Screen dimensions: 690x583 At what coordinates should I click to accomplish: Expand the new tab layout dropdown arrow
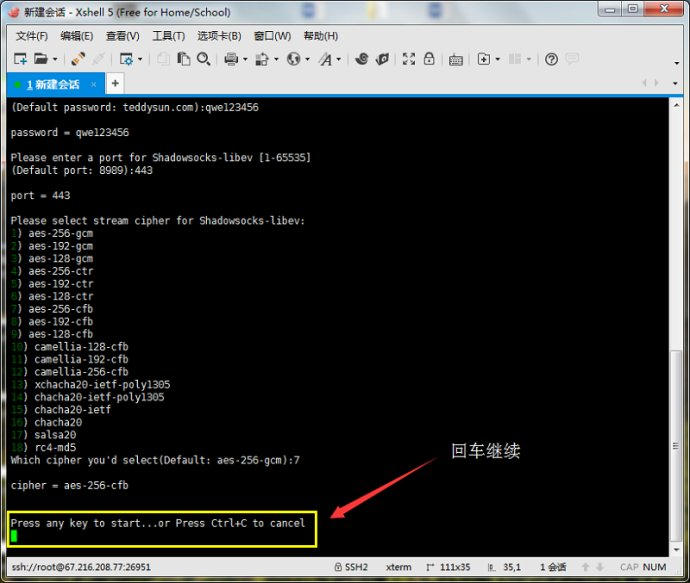(x=498, y=59)
